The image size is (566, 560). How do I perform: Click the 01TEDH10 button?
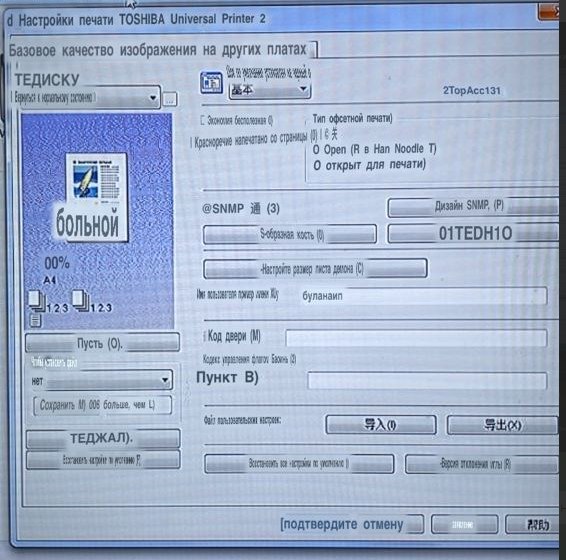click(473, 234)
